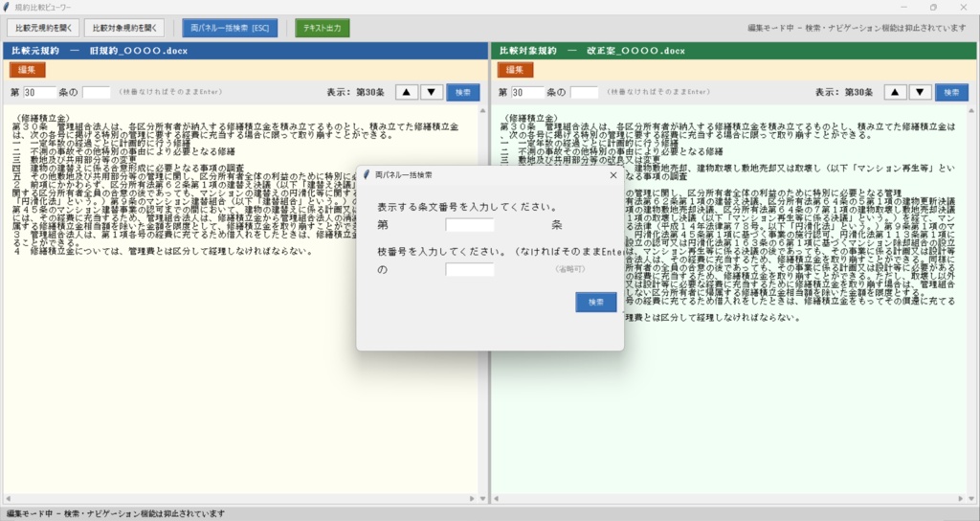Click left panel vertical scrollbar down arrow

[482, 498]
